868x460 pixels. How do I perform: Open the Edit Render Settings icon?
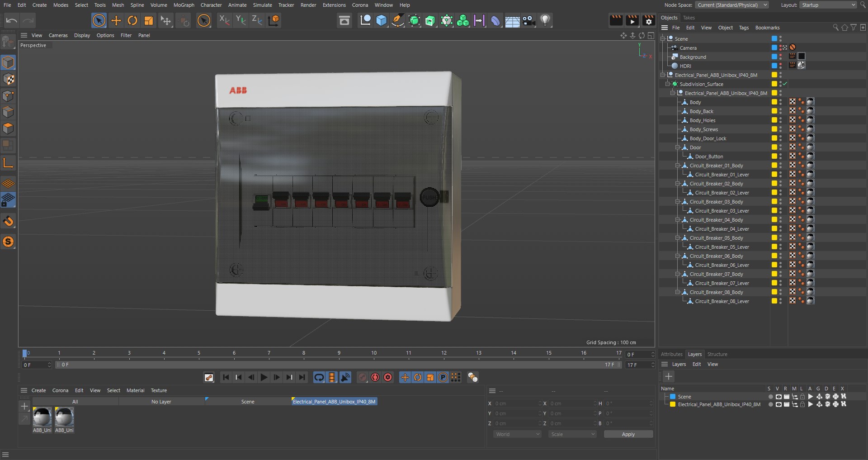[649, 20]
